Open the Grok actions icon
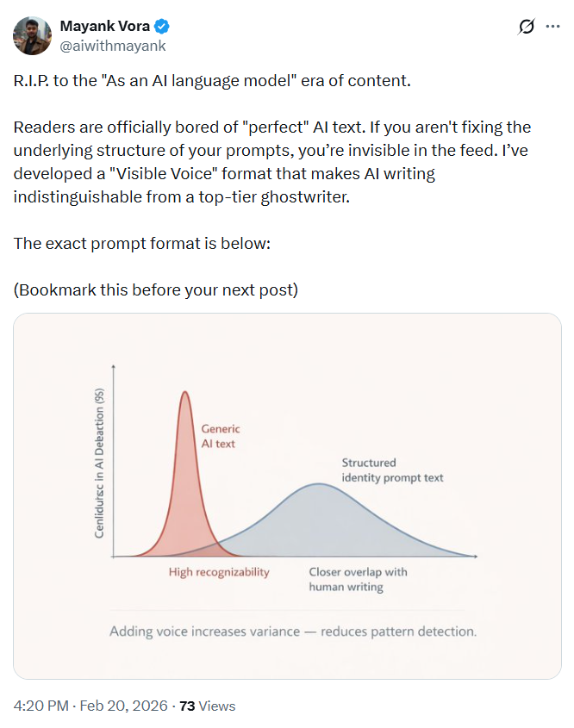574x728 pixels. (526, 27)
